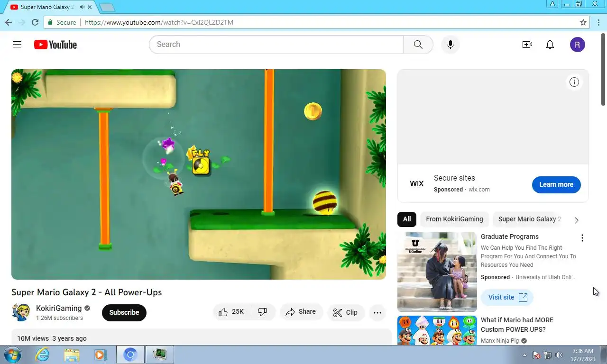Open Graduate Programs ad thumbnail
607x364 pixels.
[x=437, y=272]
